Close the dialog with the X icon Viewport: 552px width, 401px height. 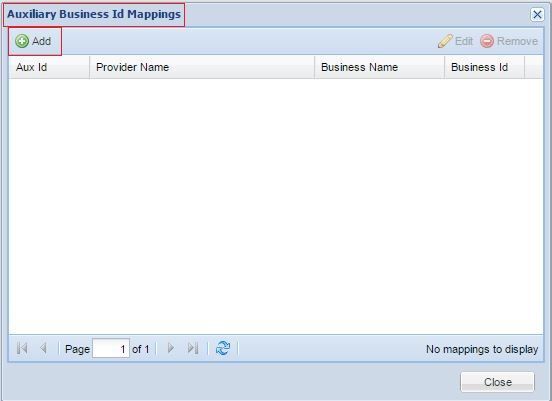(x=537, y=15)
